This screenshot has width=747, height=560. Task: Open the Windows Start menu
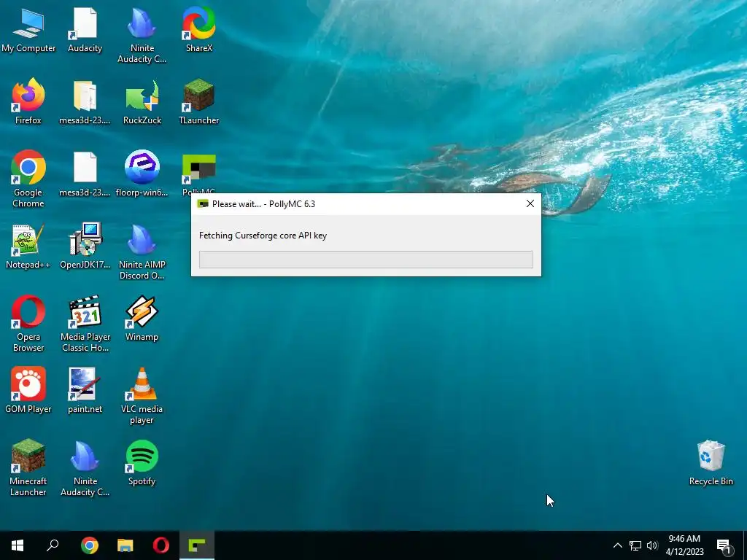(x=18, y=545)
